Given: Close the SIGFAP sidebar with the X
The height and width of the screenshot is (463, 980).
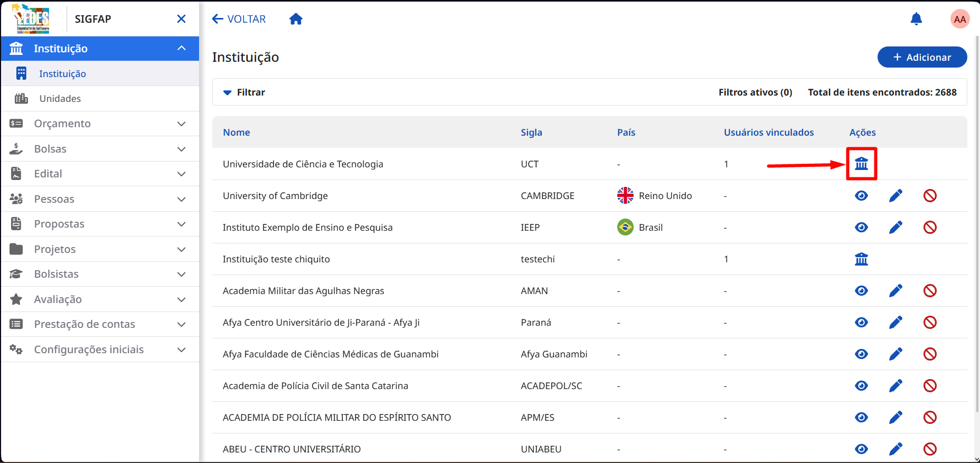Looking at the screenshot, I should point(181,19).
